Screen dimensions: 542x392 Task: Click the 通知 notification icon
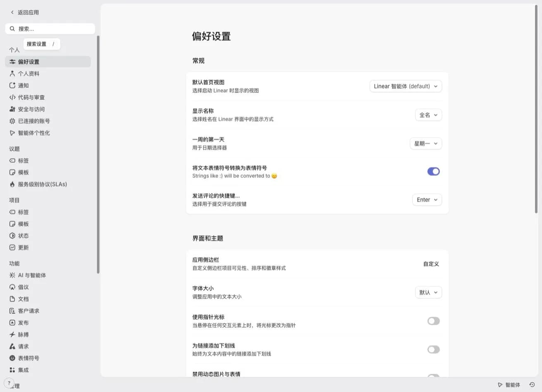12,85
